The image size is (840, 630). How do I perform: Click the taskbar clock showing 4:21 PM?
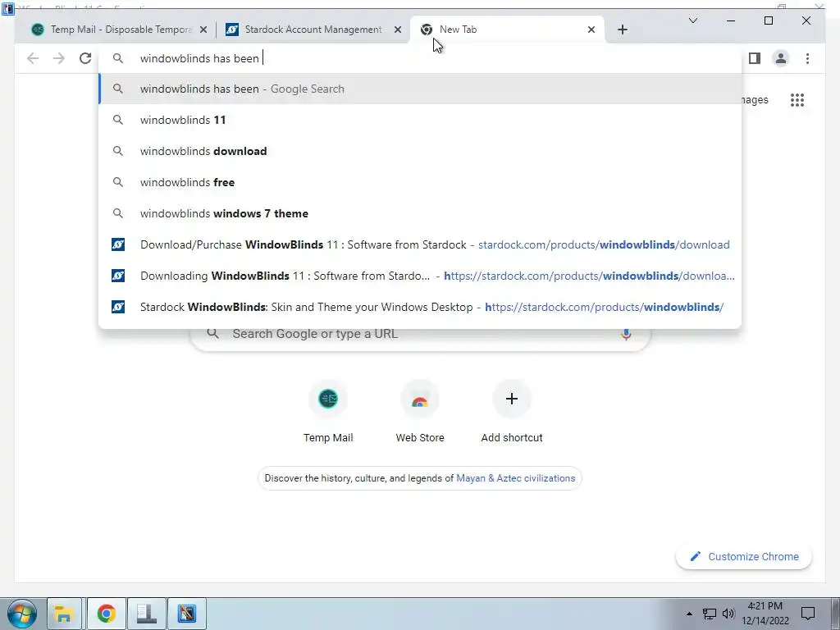pyautogui.click(x=765, y=614)
